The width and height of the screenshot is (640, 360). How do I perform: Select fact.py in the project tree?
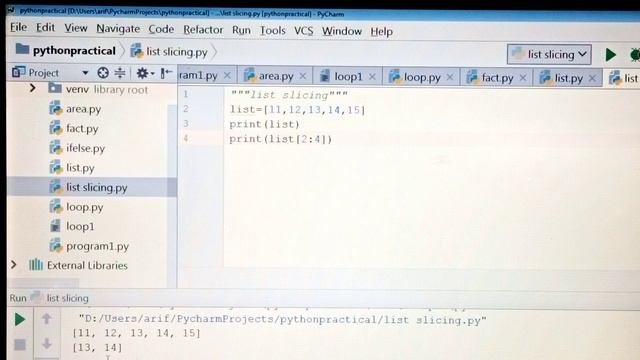(74, 129)
